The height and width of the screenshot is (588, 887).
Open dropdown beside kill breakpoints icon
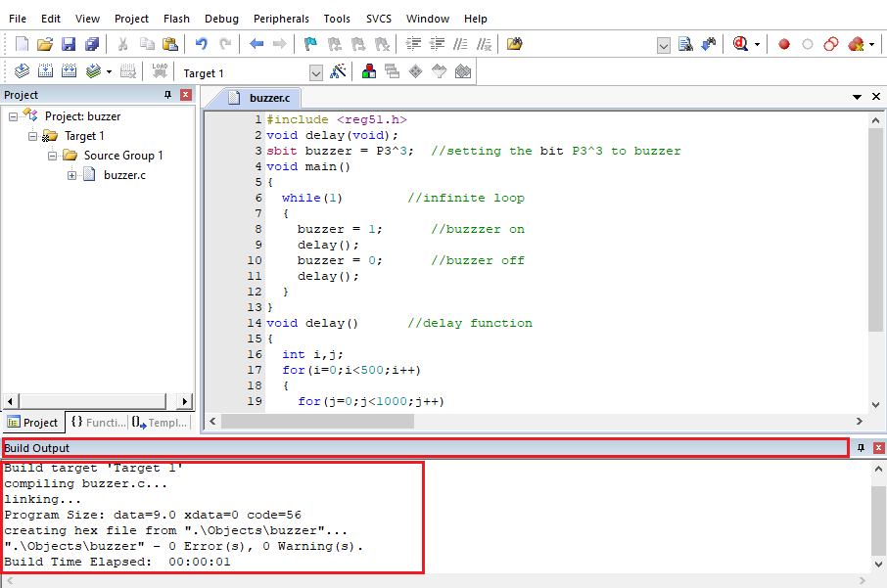click(x=871, y=45)
